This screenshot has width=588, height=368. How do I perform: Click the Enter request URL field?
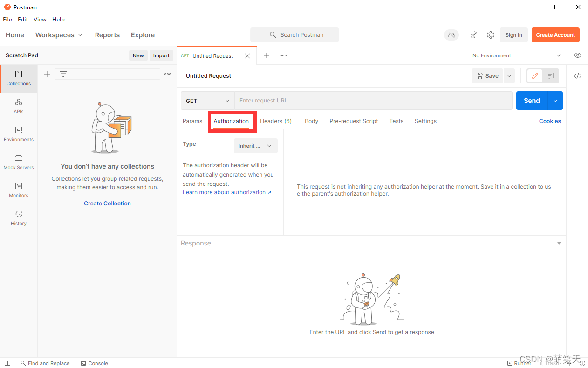coord(373,101)
